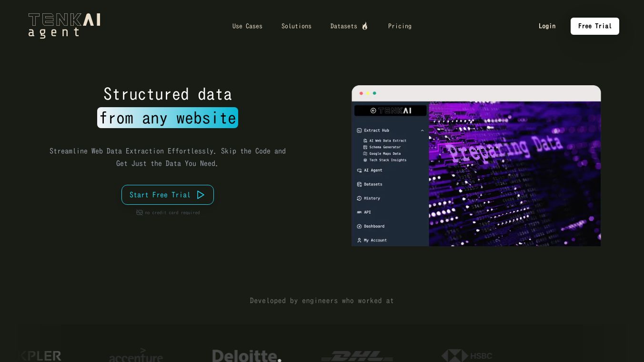Click the highlighted "from any website" text

pos(168,118)
